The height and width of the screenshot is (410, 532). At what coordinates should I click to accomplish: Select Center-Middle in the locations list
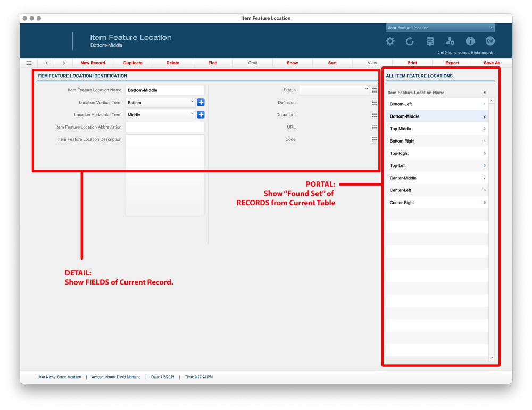(x=403, y=178)
